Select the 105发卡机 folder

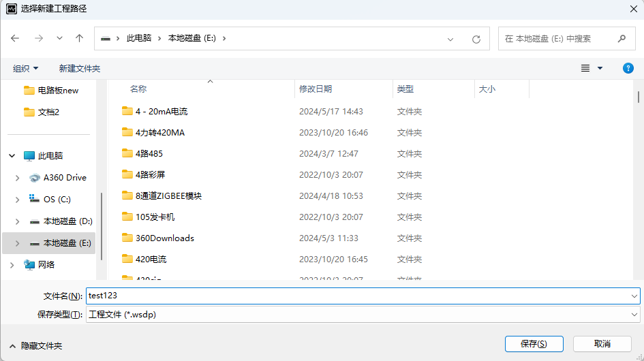[155, 217]
